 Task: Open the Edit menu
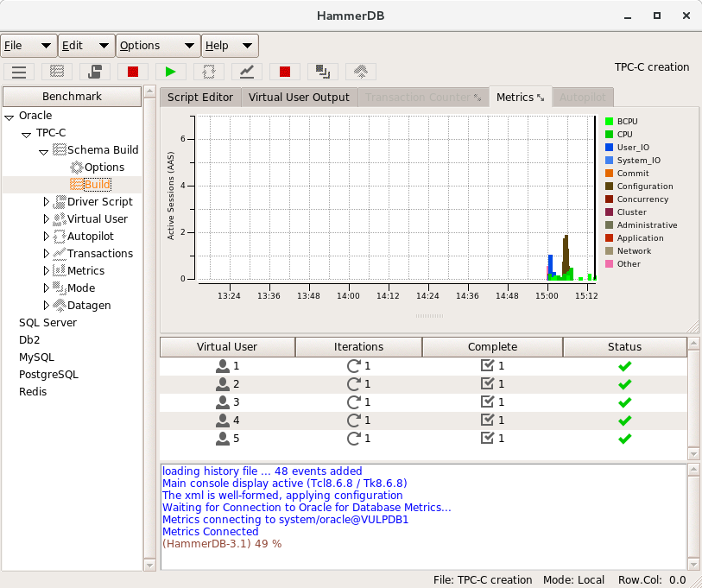[86, 46]
